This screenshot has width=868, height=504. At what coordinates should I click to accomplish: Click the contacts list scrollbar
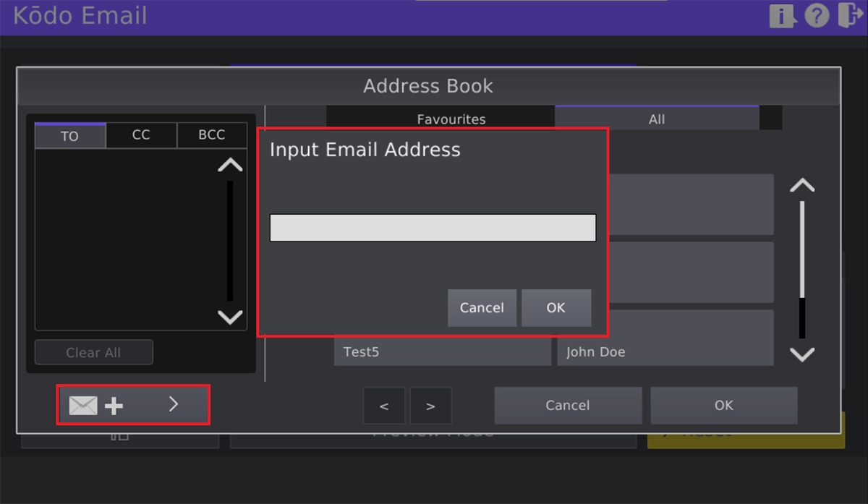pyautogui.click(x=802, y=268)
